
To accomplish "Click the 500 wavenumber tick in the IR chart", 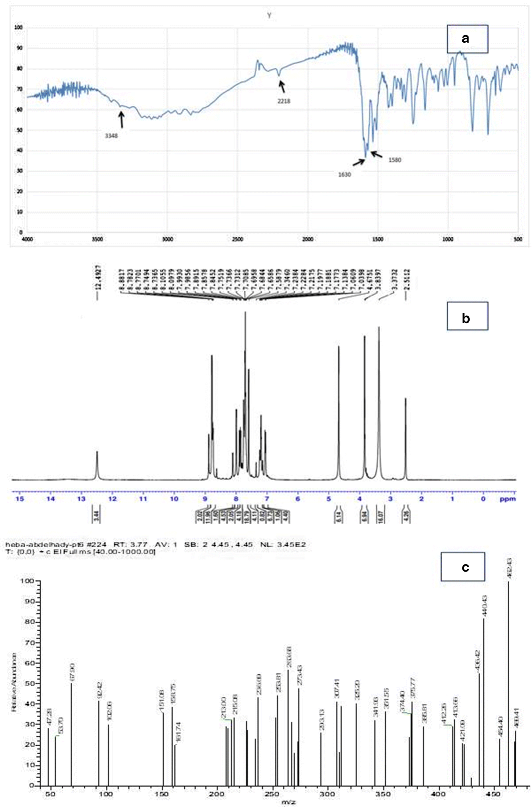I will pos(518,239).
